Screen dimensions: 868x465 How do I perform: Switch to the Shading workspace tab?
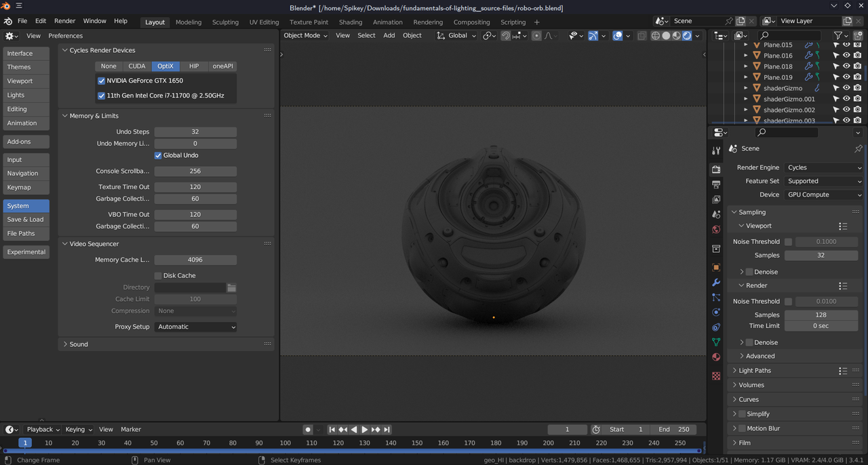[x=351, y=22]
